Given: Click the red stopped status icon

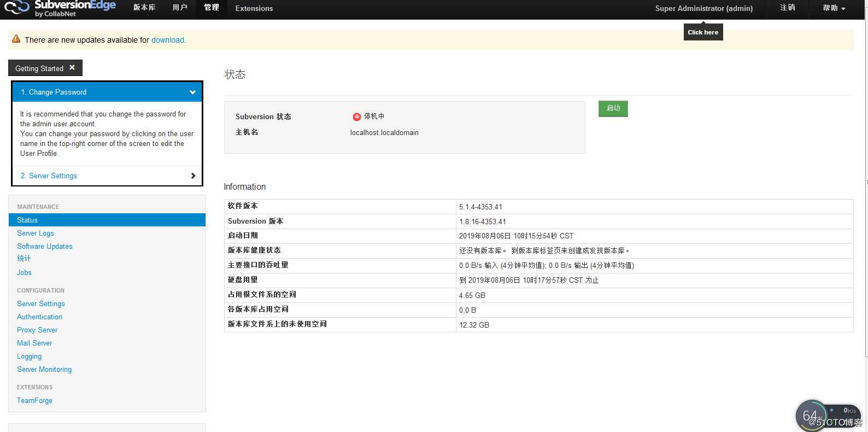Looking at the screenshot, I should (357, 116).
